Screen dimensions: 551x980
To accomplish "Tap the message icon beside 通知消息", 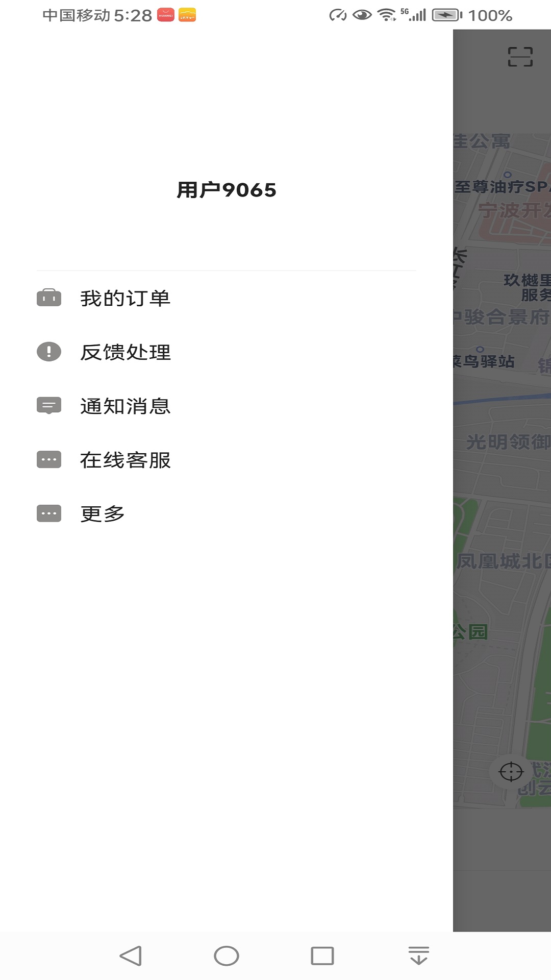I will (x=49, y=406).
